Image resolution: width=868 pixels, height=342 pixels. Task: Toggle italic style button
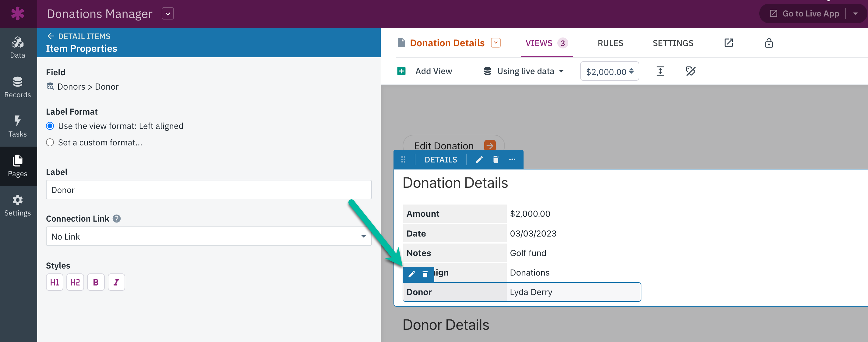click(116, 282)
